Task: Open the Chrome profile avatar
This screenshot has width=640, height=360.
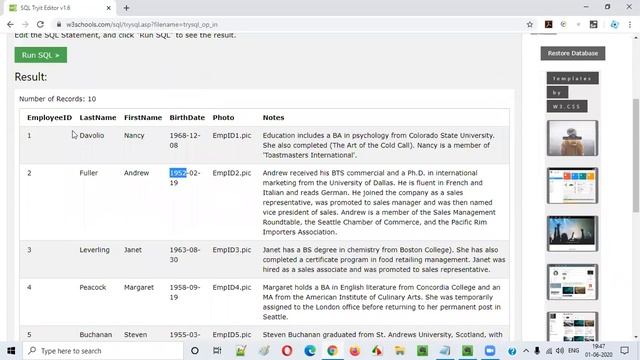Action: pyautogui.click(x=614, y=24)
